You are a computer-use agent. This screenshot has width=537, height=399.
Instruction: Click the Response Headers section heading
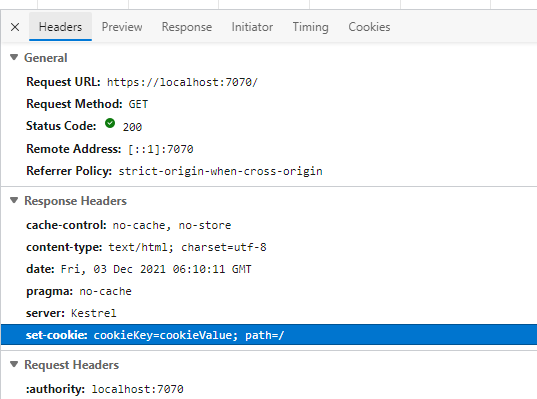[75, 201]
